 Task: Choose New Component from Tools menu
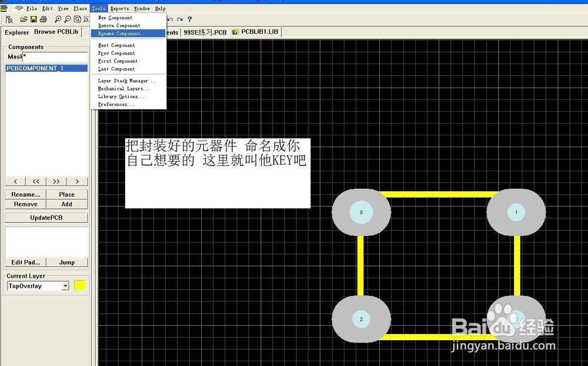(128, 18)
